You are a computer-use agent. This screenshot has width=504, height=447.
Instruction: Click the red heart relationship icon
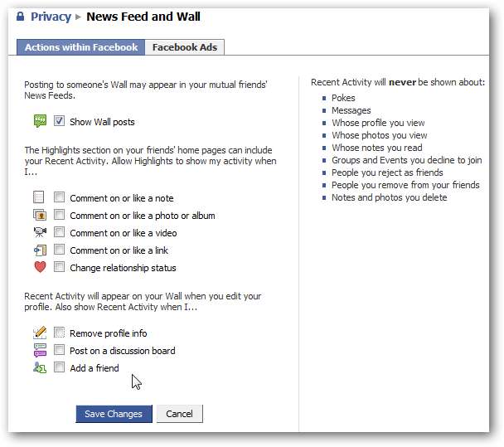39,267
